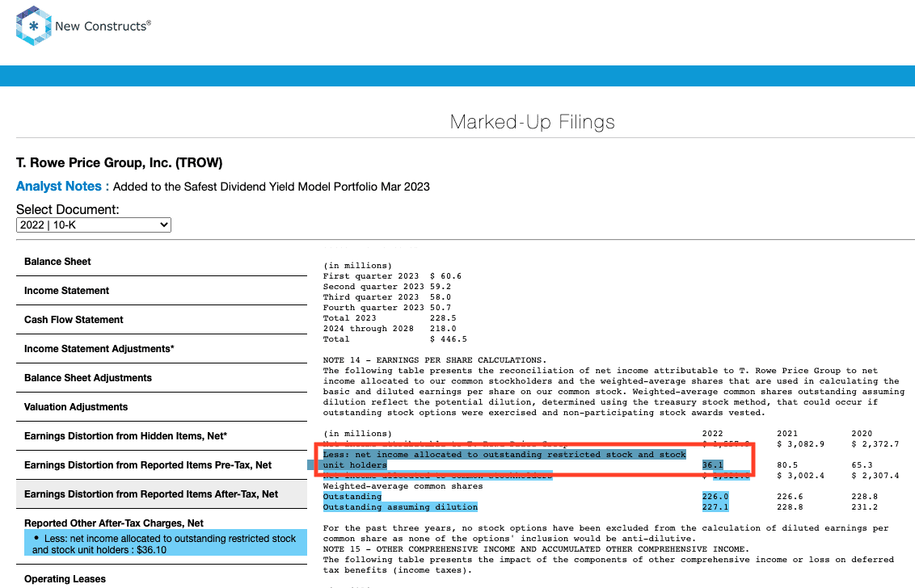Click the highlighted 227.1 diluted shares value
915x588 pixels.
715,507
